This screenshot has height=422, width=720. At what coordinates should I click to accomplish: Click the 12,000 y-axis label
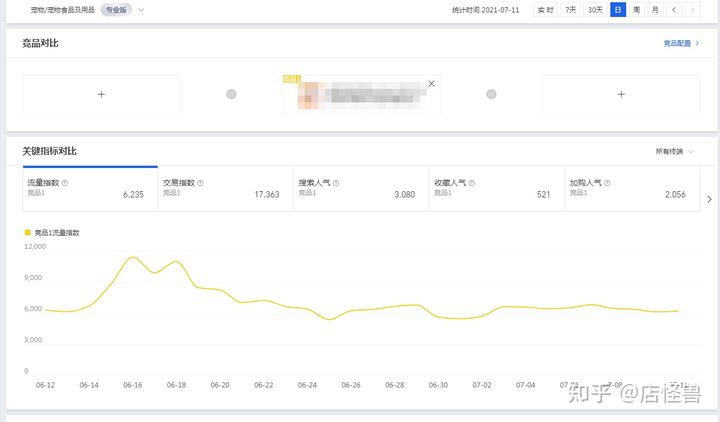(x=35, y=247)
